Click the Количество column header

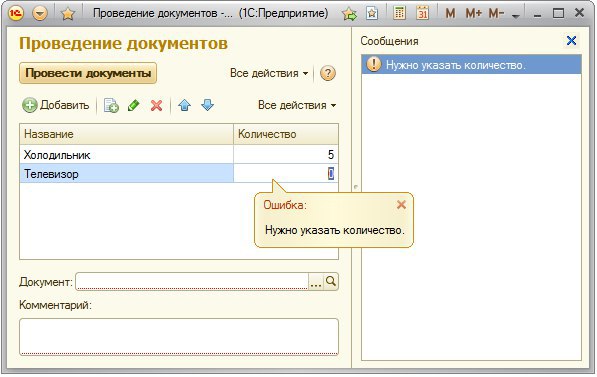click(x=286, y=134)
